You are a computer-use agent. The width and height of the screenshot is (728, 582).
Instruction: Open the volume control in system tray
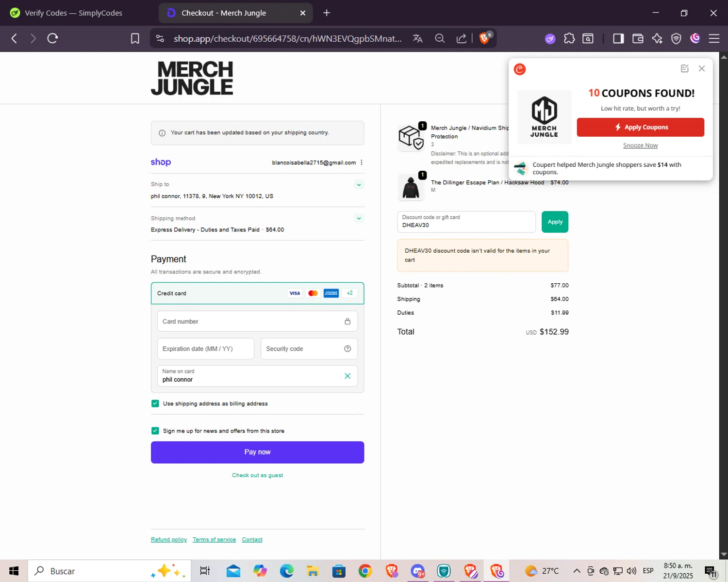coord(631,571)
